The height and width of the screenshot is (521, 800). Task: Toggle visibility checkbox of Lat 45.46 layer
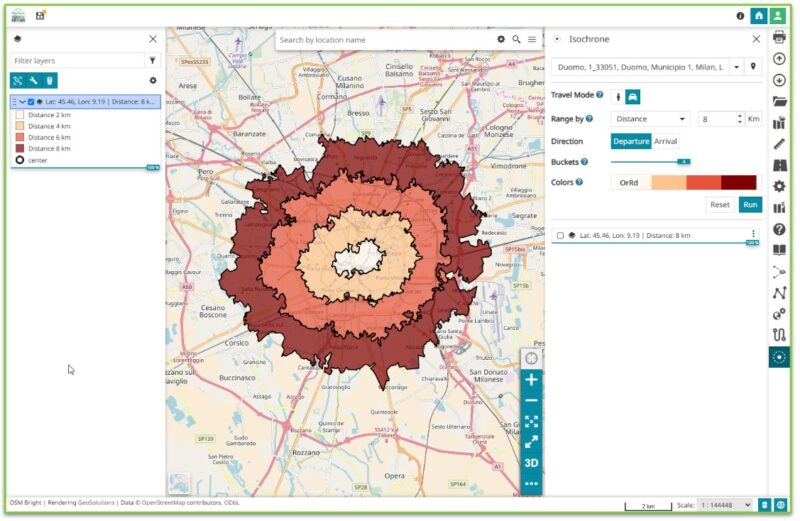pyautogui.click(x=31, y=102)
